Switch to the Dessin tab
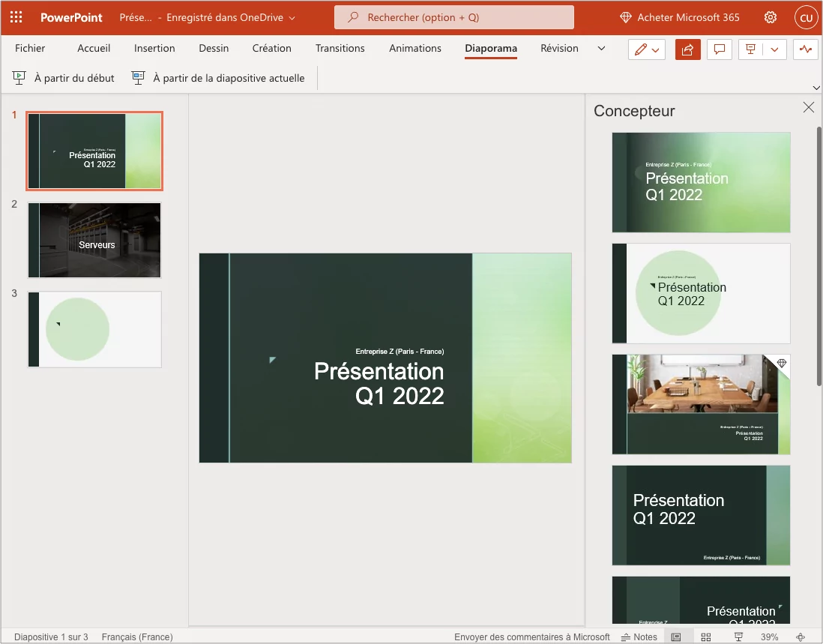This screenshot has height=644, width=823. (214, 48)
